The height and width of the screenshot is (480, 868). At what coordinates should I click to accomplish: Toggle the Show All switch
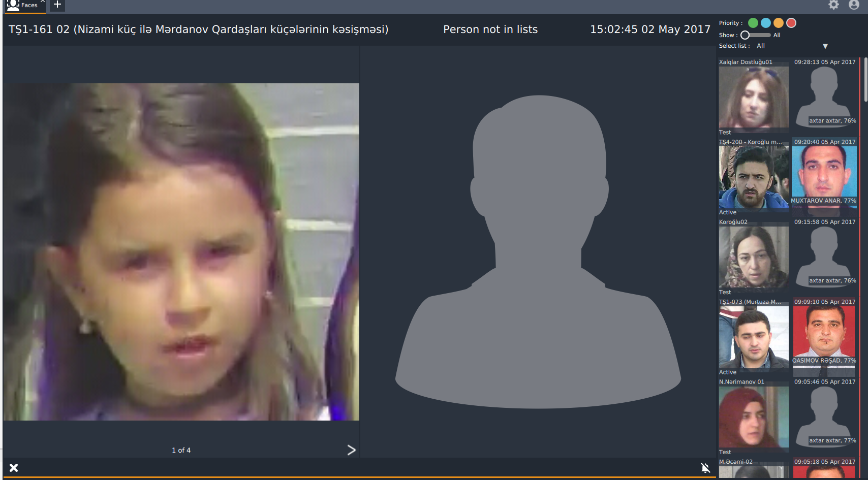tap(755, 35)
